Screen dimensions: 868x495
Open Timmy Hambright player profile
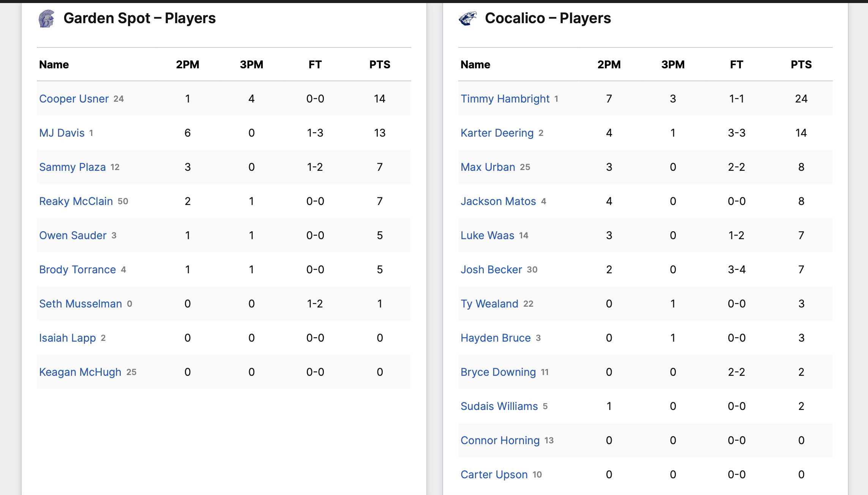(505, 99)
